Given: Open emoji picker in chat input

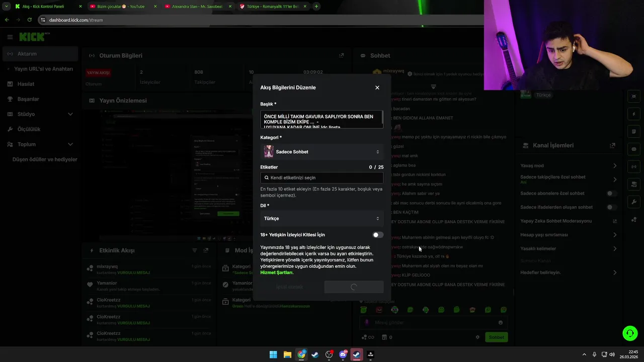Looking at the screenshot, I should [501, 323].
